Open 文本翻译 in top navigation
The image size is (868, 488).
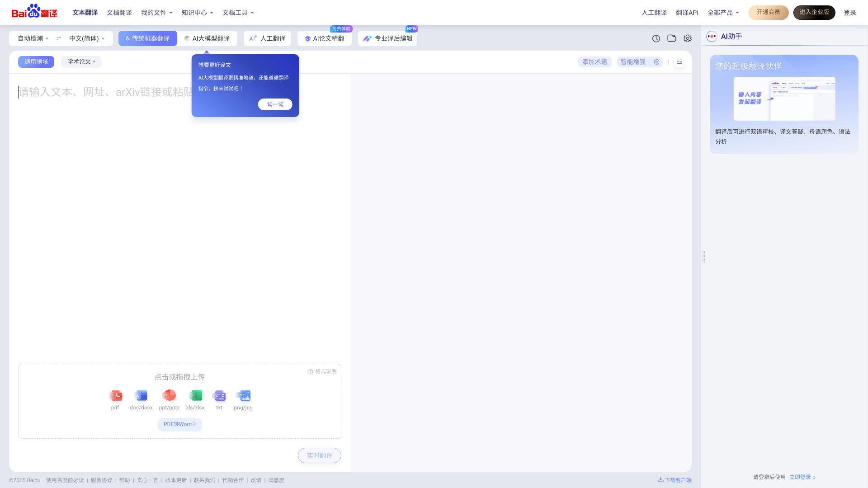coord(85,13)
